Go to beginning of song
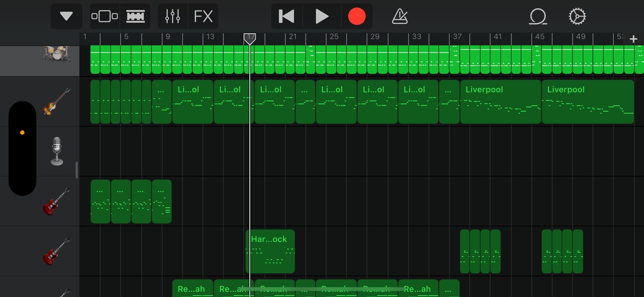Viewport: 644px width, 297px height. [x=287, y=16]
